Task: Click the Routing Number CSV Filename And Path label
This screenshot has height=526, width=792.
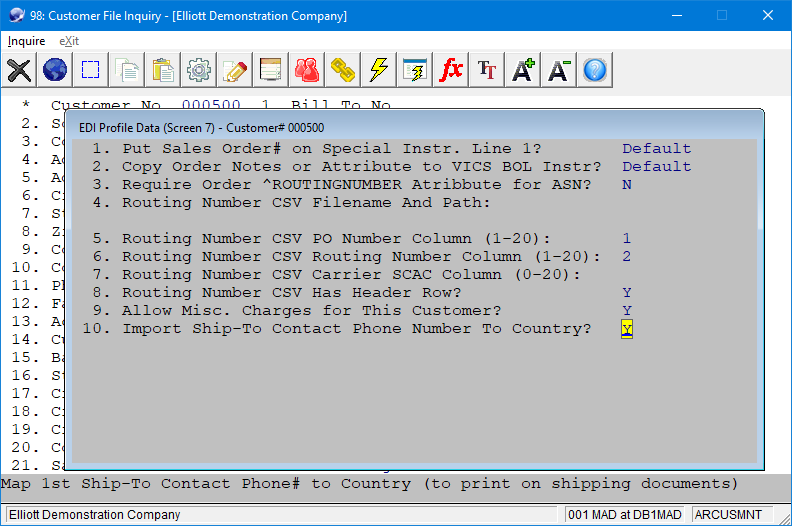Action: pyautogui.click(x=306, y=203)
